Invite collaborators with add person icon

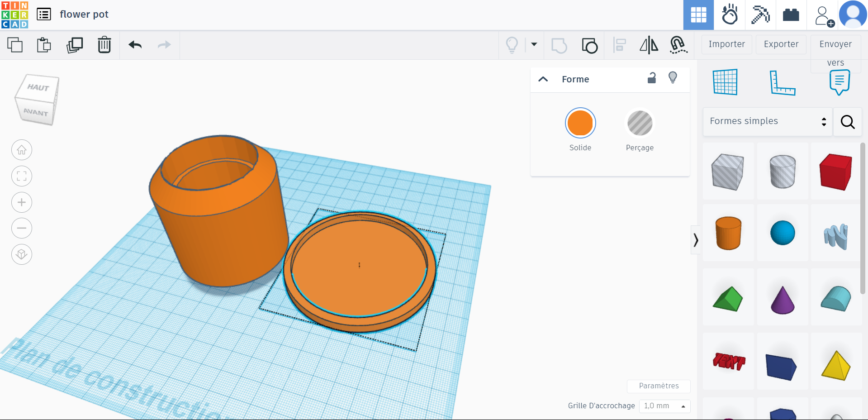point(824,16)
